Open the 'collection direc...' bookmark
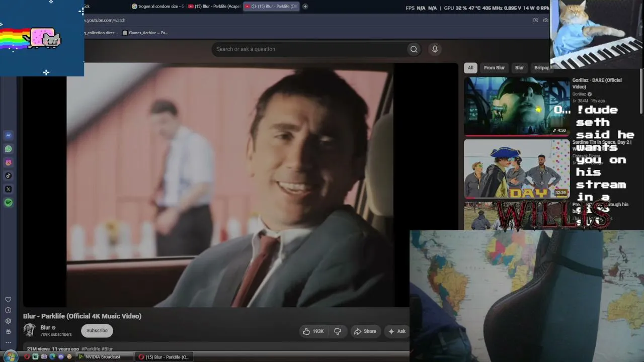 tap(101, 33)
